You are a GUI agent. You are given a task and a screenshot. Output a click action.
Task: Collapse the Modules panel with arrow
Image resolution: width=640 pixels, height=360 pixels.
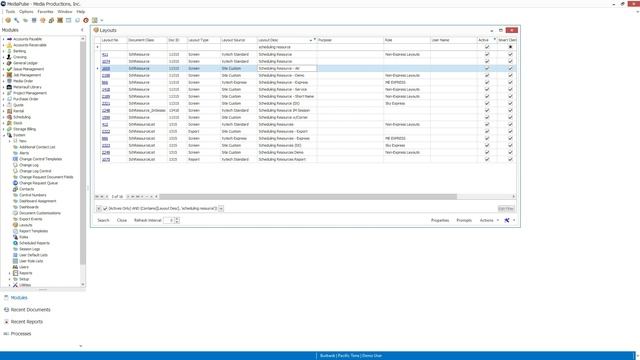82,30
